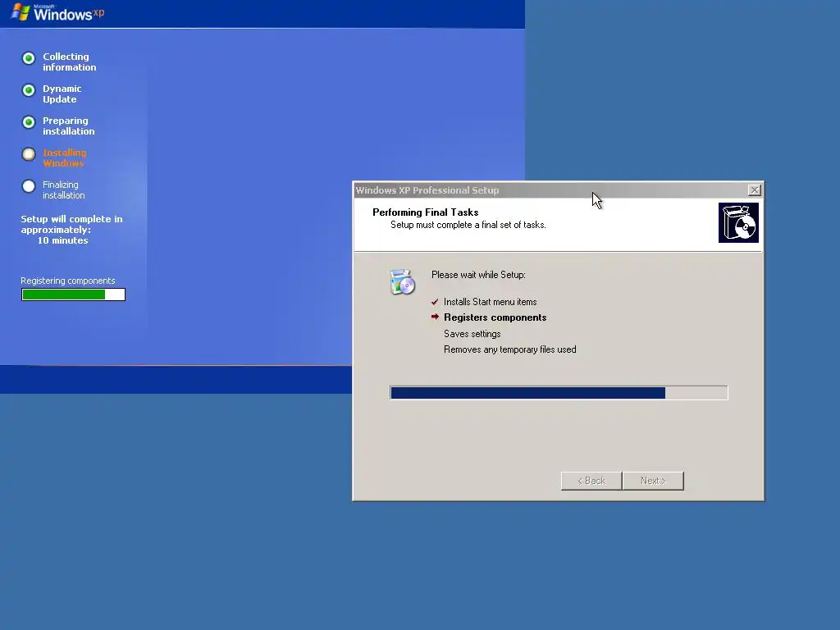Click the 'Saves settings' text
The image size is (840, 630).
[472, 334]
